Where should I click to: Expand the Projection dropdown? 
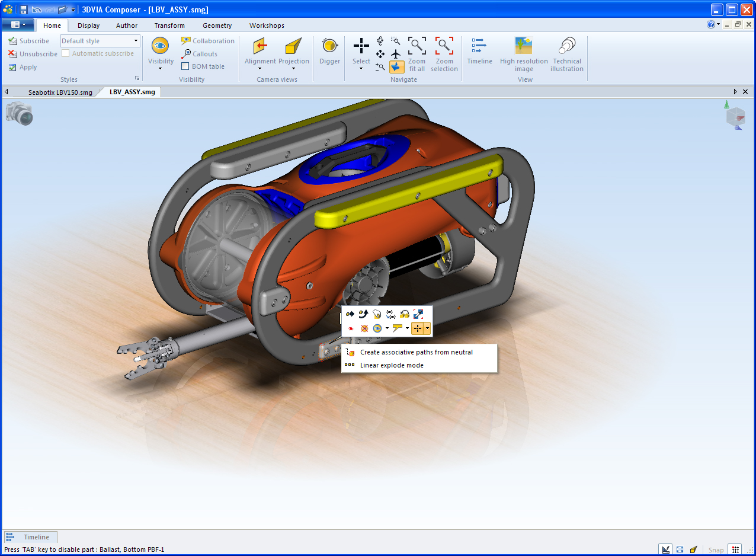[x=294, y=68]
